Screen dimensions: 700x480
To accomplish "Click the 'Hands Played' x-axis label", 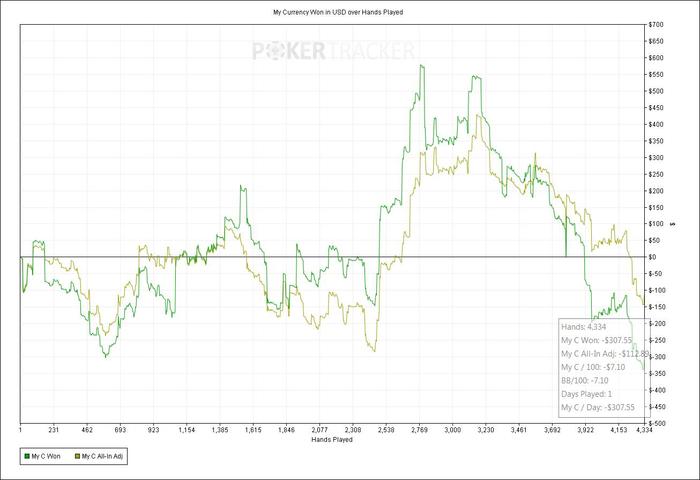I will [332, 439].
